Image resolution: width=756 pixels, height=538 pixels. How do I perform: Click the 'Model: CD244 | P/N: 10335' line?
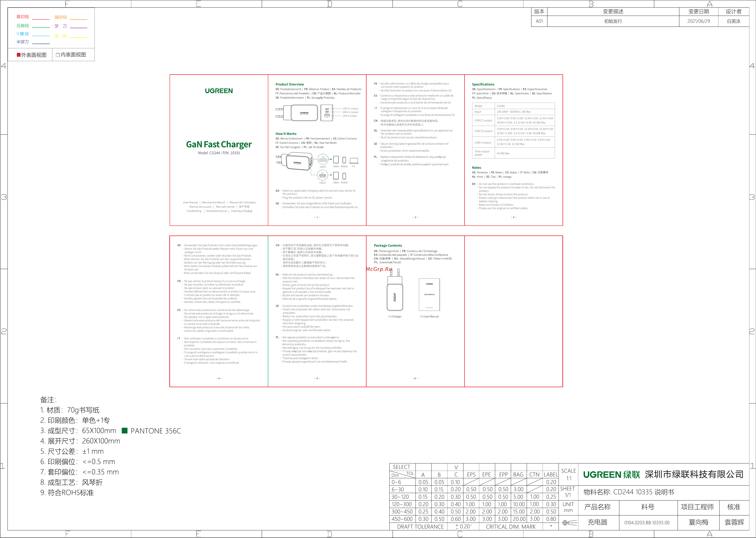219,153
